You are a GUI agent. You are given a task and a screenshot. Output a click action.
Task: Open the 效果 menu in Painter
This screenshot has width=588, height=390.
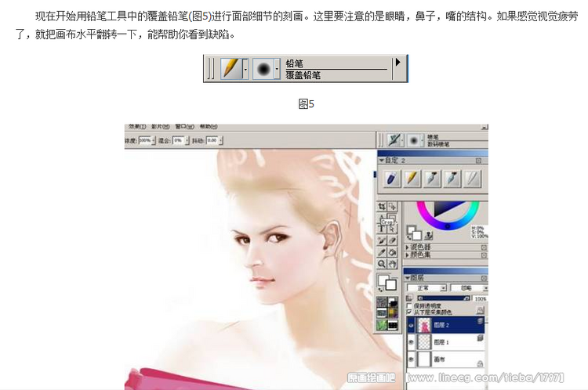137,127
